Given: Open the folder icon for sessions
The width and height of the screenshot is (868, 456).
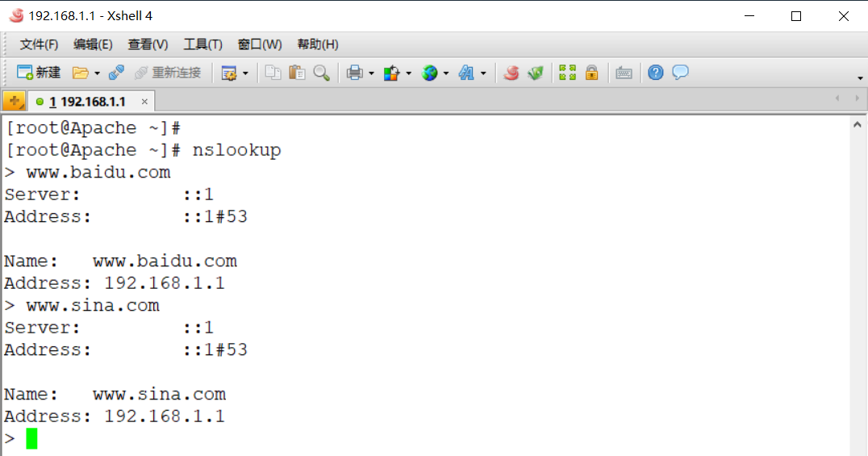Looking at the screenshot, I should pyautogui.click(x=81, y=73).
